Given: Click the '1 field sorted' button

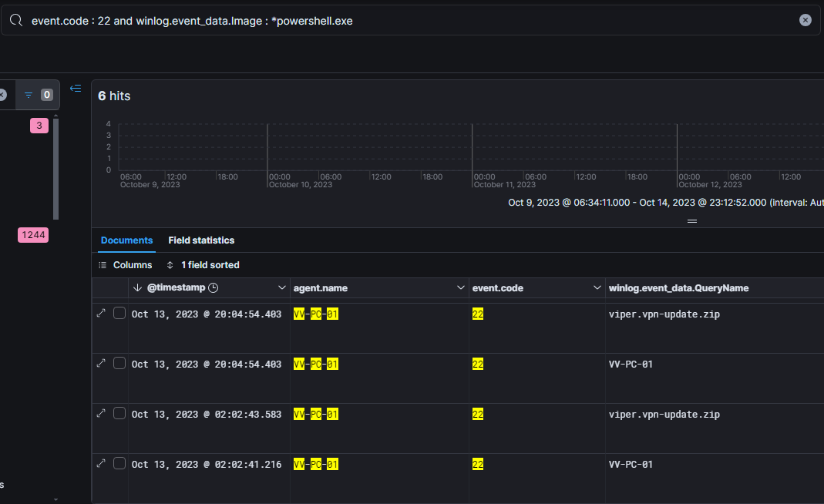Looking at the screenshot, I should [x=203, y=265].
